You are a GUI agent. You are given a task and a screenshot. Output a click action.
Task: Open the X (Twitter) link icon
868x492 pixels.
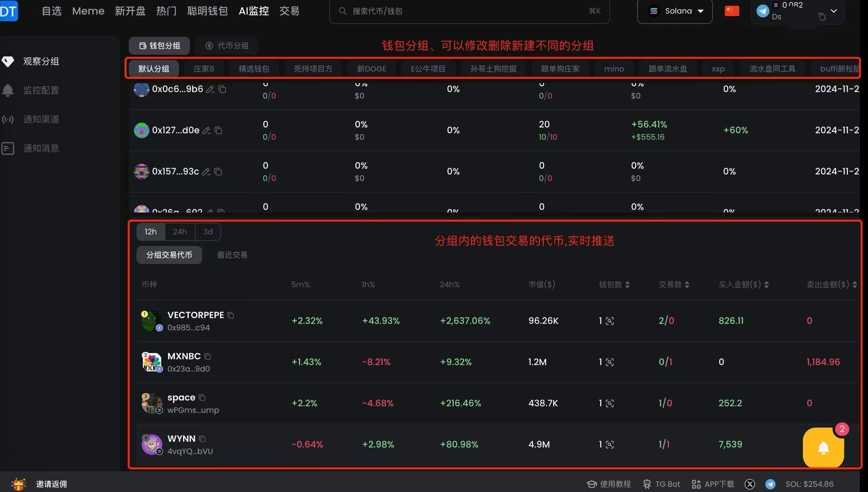tap(750, 484)
